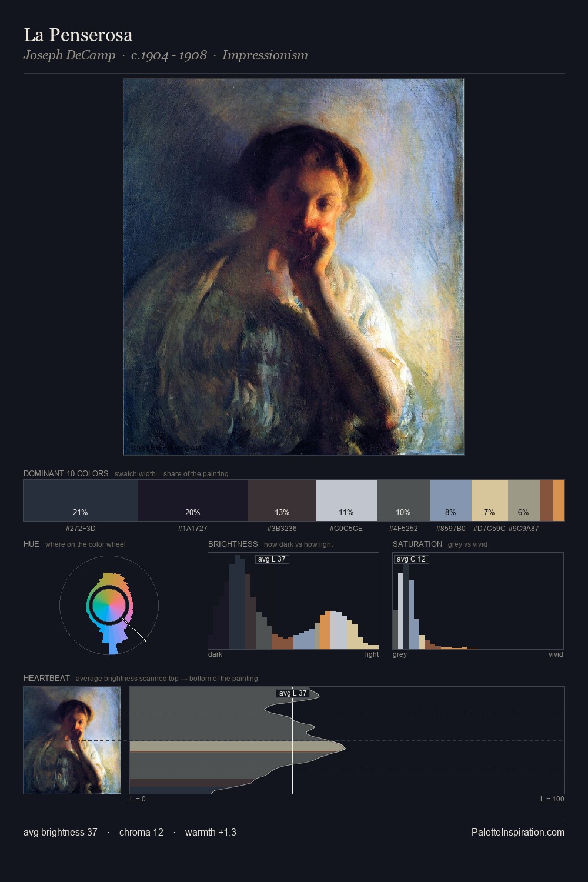Click the SATURATION section heading
The image size is (588, 882).
[x=417, y=544]
